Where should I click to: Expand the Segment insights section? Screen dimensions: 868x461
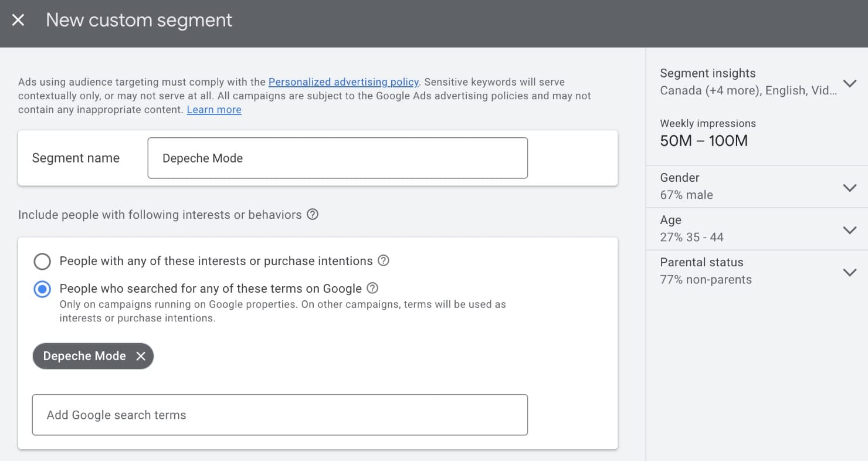point(849,83)
